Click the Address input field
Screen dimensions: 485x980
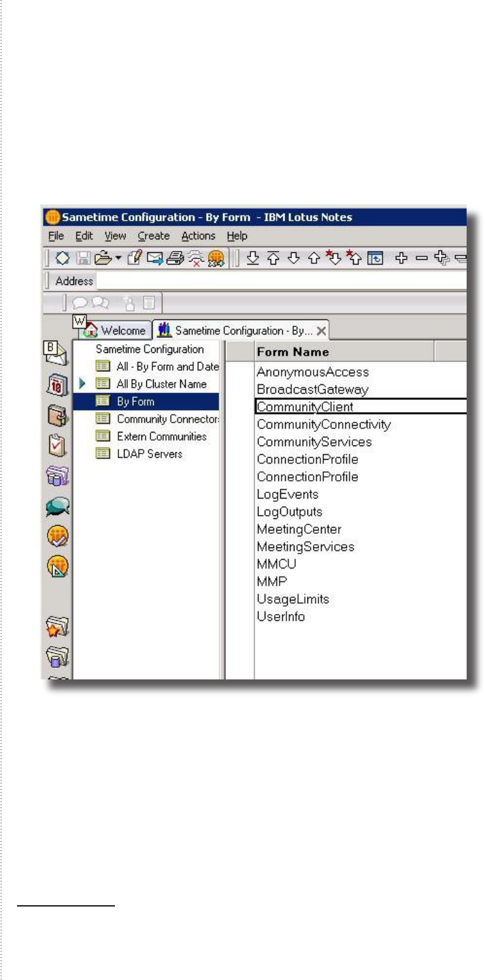tap(282, 280)
